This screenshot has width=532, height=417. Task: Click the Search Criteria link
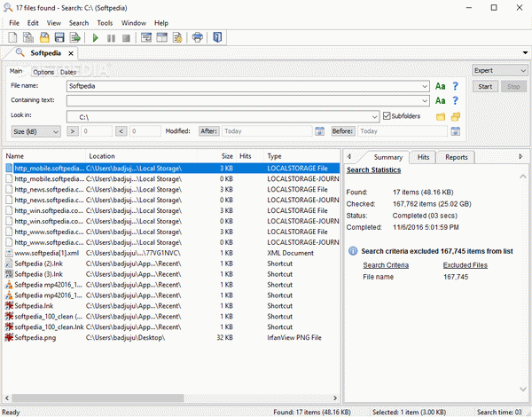[386, 265]
